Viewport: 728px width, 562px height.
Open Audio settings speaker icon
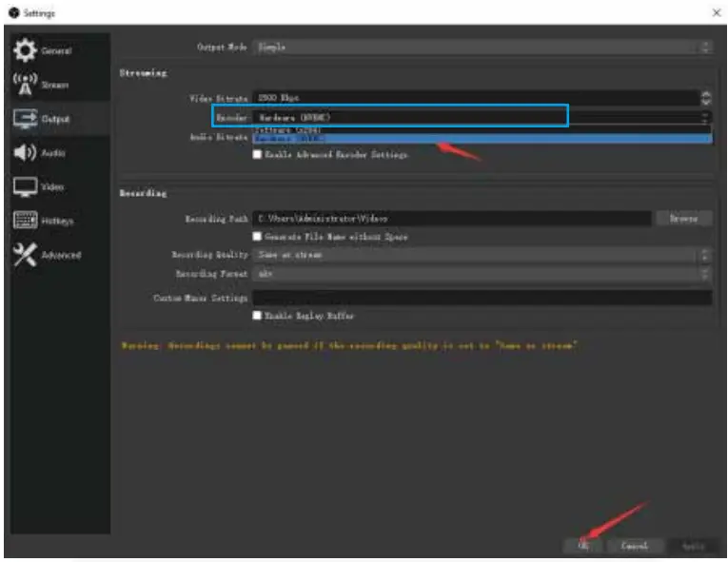click(25, 152)
